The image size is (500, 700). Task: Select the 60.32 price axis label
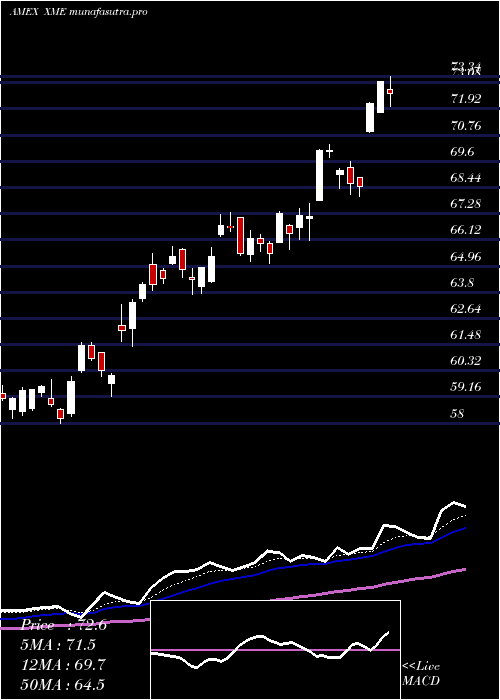click(x=466, y=361)
